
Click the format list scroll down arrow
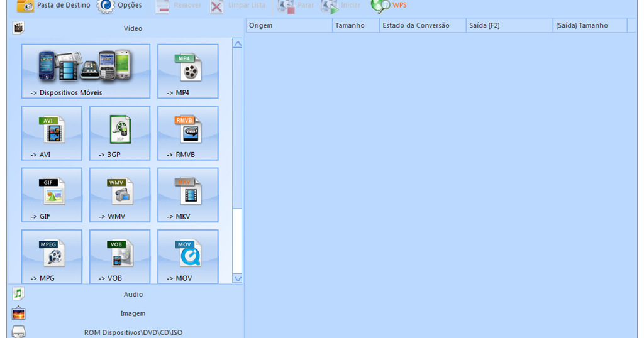point(237,278)
